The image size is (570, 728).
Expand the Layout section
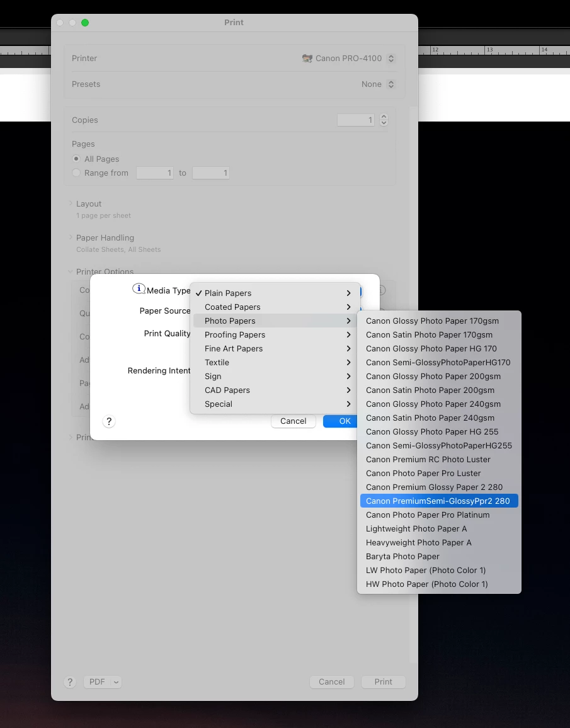[71, 203]
